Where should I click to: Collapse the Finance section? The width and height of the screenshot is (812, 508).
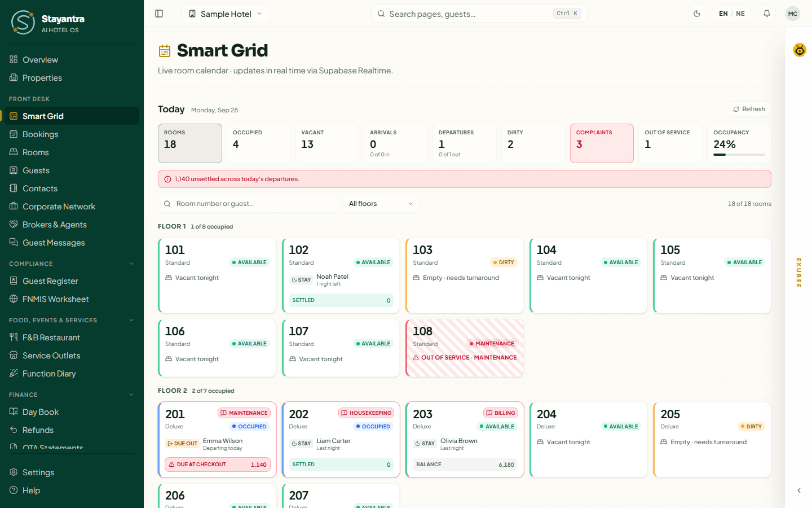tap(72, 395)
